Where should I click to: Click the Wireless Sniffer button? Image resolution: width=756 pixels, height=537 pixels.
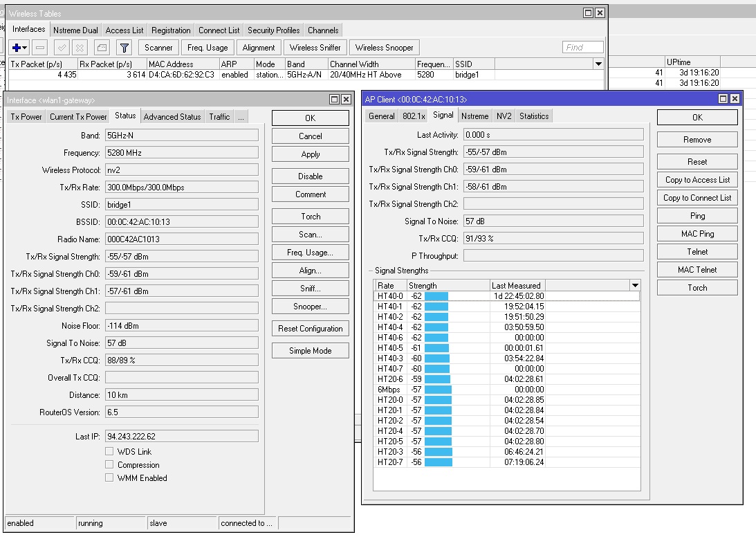pos(315,48)
